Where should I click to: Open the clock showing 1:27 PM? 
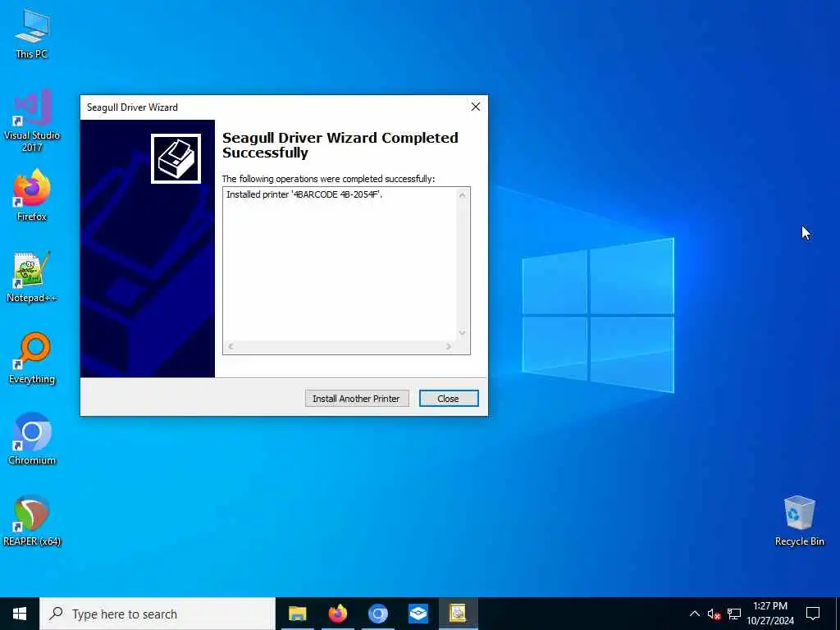(x=770, y=614)
